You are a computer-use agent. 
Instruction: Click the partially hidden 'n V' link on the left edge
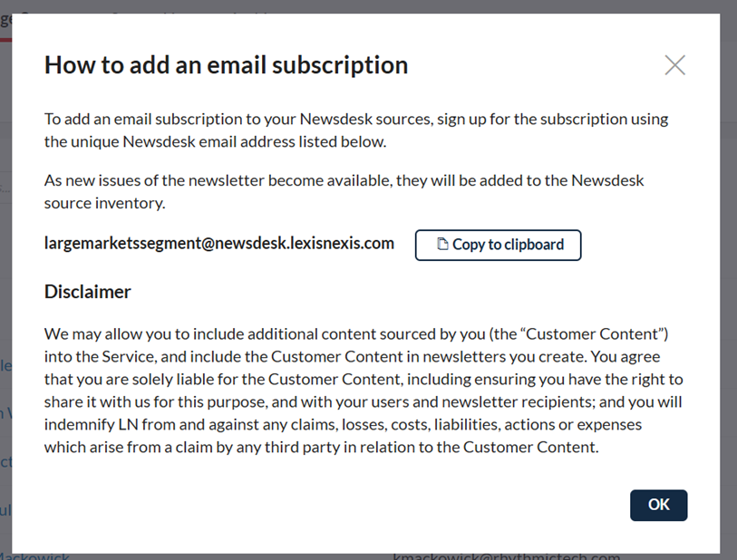tap(5, 413)
